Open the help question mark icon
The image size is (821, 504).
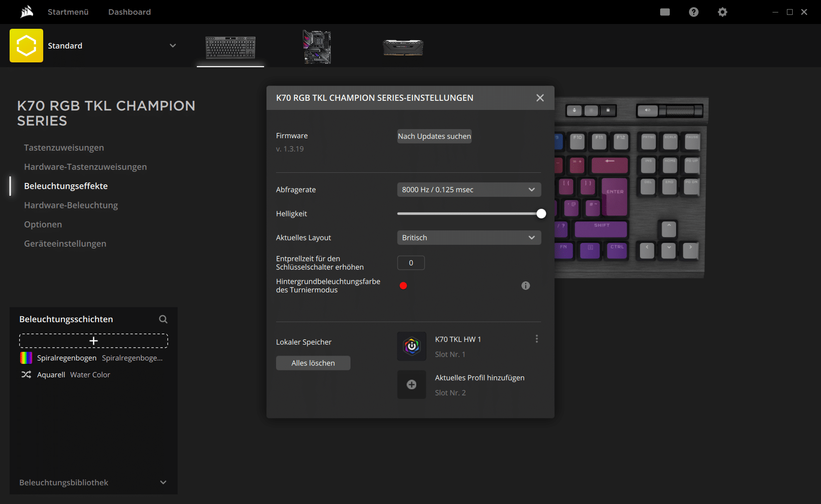pyautogui.click(x=693, y=12)
